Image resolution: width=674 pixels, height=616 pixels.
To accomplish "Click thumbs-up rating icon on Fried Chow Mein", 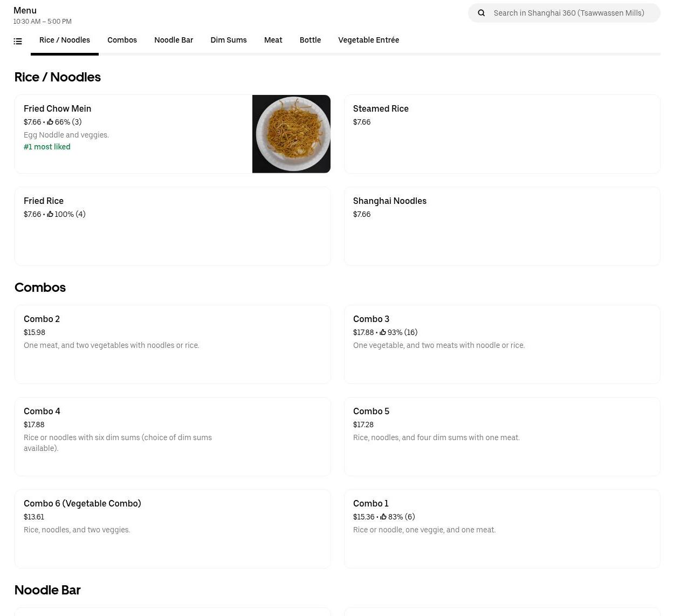I will [50, 122].
